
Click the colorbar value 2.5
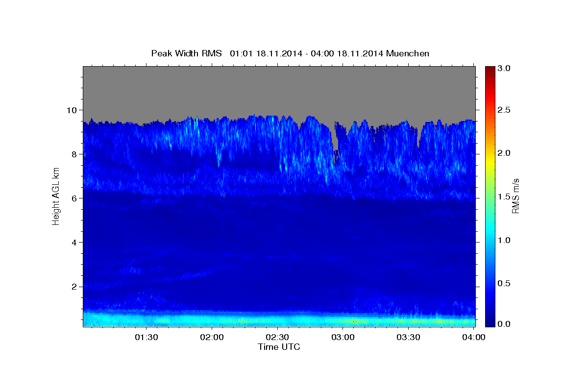point(505,110)
